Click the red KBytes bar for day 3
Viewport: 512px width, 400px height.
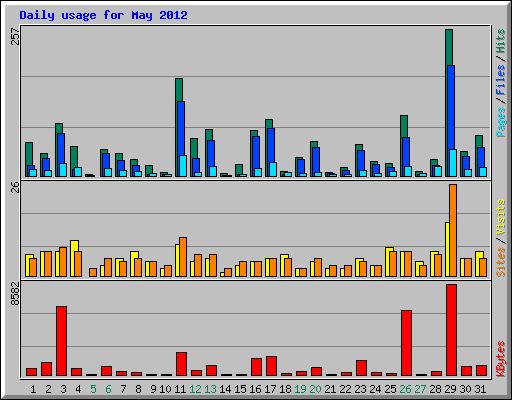(61, 341)
